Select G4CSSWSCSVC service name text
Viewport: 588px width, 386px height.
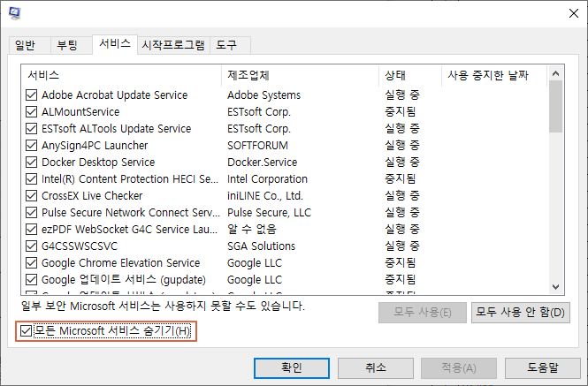pyautogui.click(x=80, y=246)
